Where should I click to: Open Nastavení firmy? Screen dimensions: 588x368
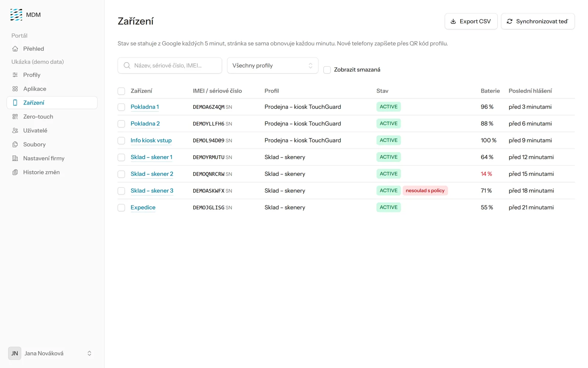tap(52, 158)
